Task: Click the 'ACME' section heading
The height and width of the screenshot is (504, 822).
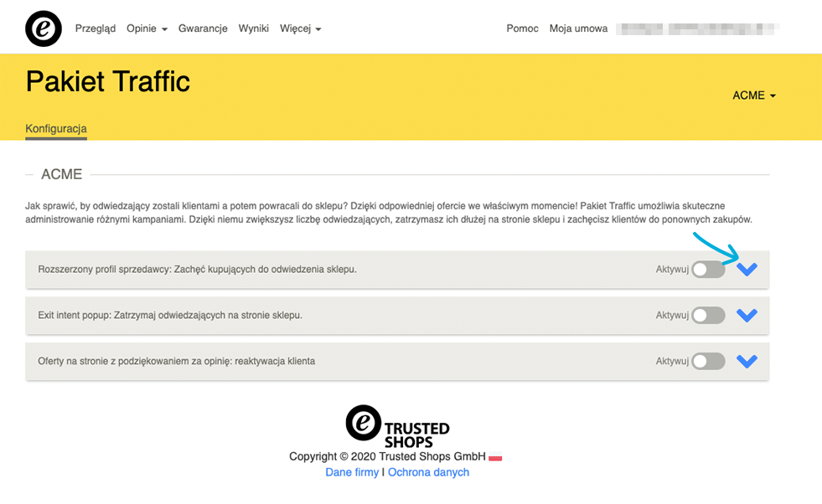Action: click(x=62, y=174)
